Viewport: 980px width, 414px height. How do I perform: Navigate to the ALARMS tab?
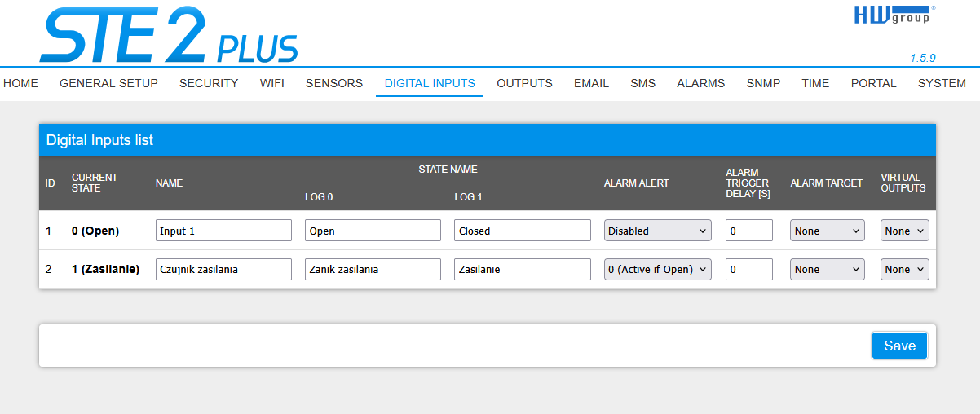[x=700, y=83]
